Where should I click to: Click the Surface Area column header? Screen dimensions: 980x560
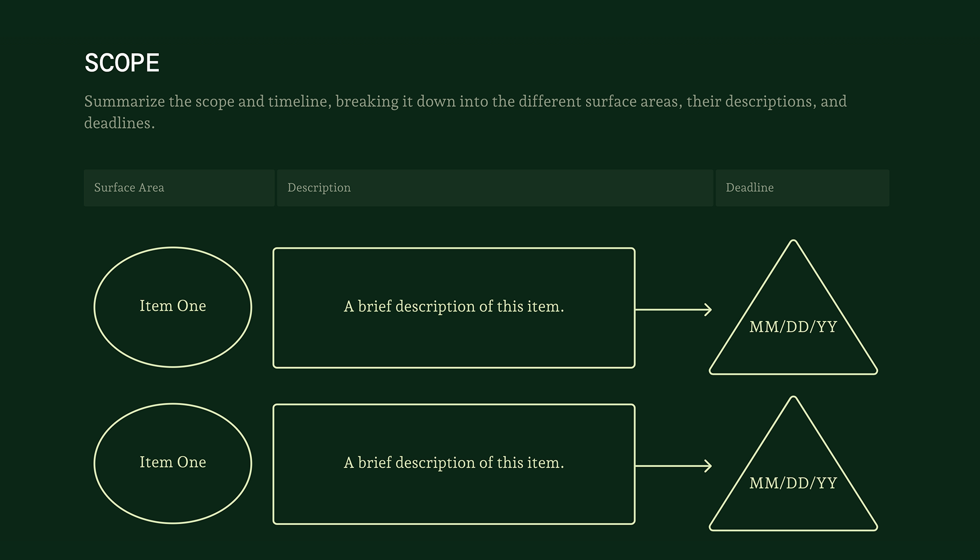[x=179, y=188]
